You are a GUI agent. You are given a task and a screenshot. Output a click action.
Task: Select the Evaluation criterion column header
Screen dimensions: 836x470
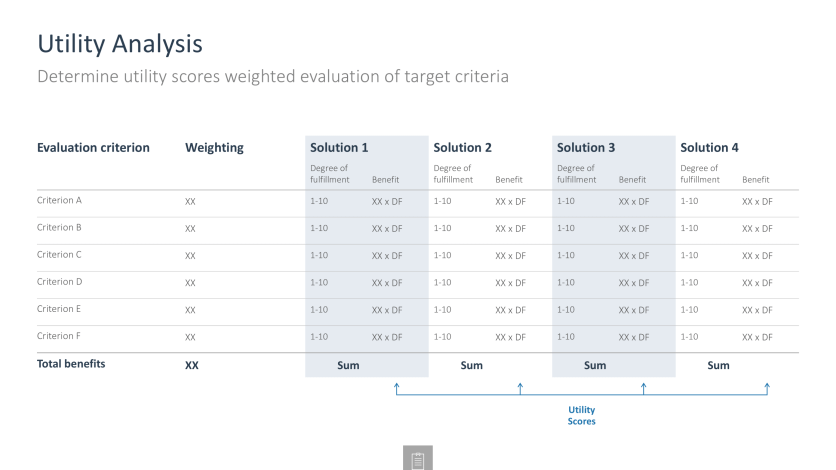pos(93,148)
